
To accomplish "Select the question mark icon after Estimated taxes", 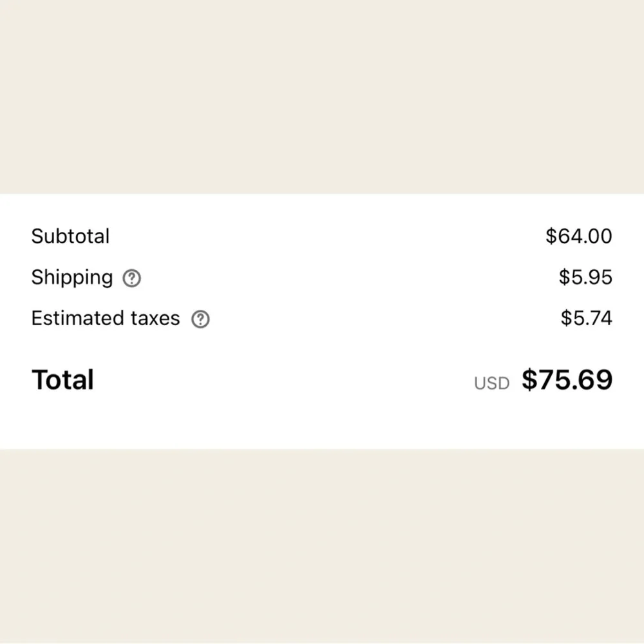I will 200,318.
